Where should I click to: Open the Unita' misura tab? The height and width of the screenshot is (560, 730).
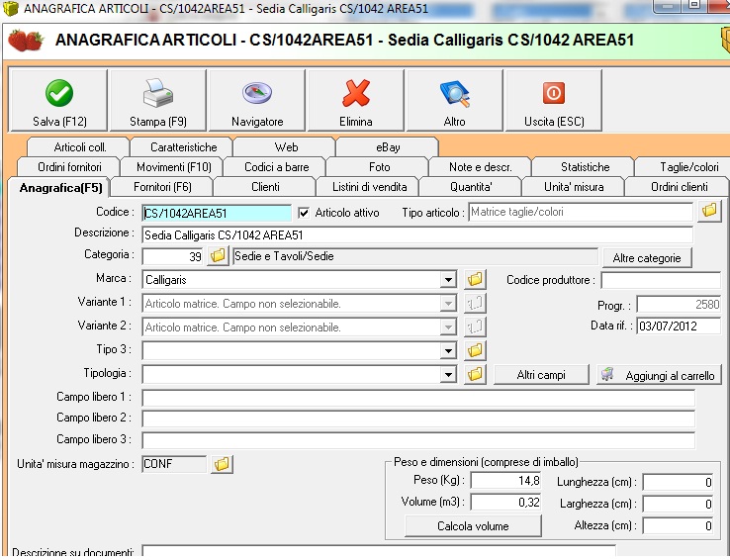574,187
